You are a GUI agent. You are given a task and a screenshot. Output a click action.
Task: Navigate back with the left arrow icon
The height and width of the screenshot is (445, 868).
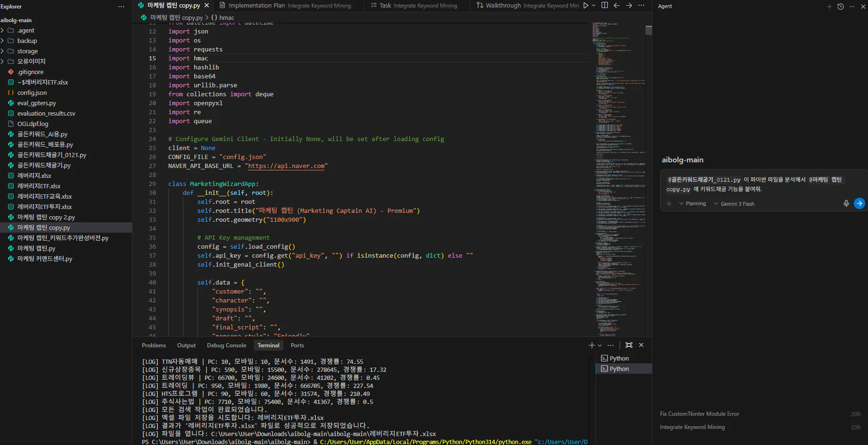click(x=617, y=6)
